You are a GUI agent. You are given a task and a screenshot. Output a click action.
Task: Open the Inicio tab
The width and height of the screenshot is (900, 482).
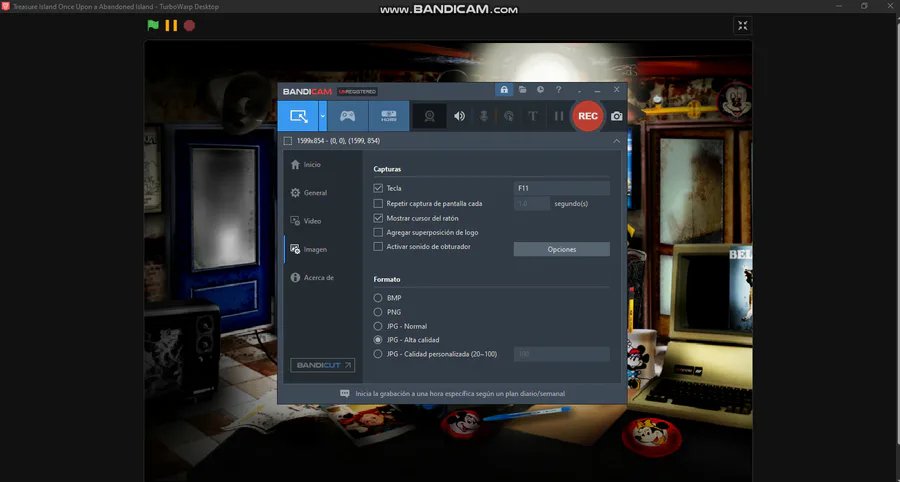[x=324, y=165]
